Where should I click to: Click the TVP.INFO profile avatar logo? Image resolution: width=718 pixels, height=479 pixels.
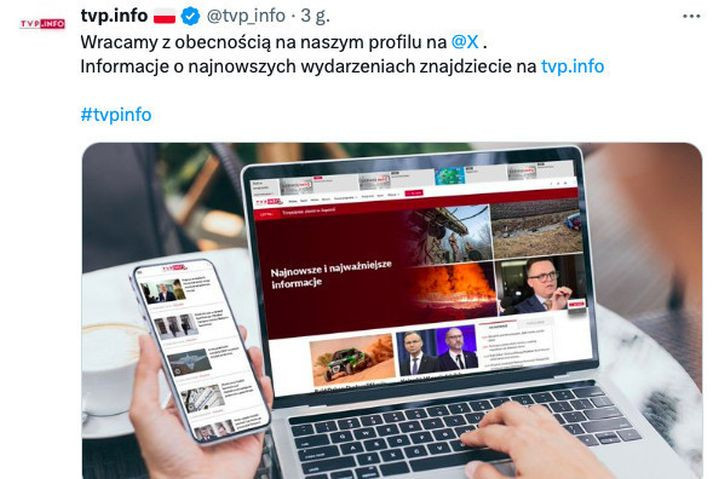[x=42, y=23]
